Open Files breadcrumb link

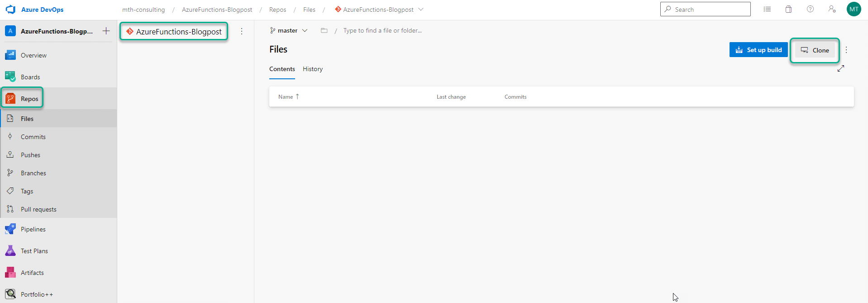(x=309, y=10)
